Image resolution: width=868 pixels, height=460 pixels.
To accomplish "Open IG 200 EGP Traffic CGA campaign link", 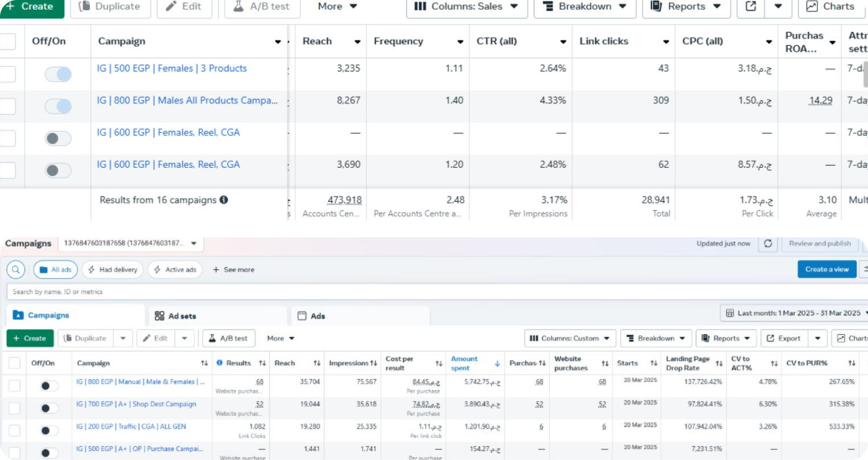I will click(x=131, y=426).
